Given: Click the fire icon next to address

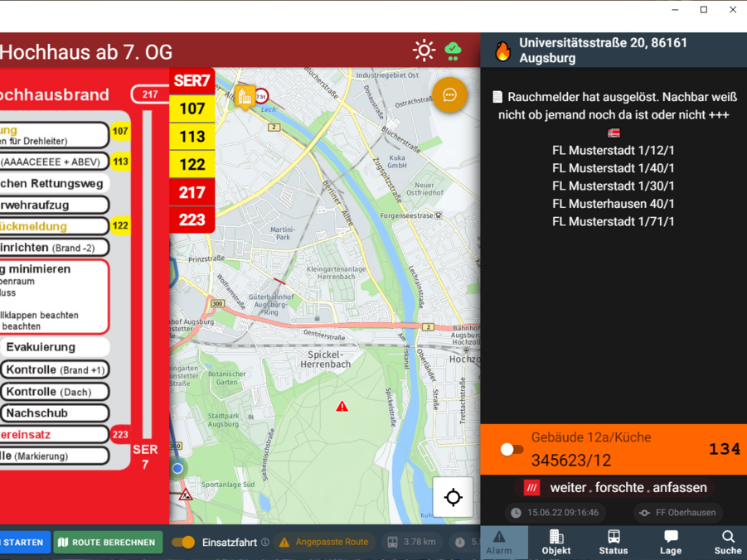Looking at the screenshot, I should point(502,51).
